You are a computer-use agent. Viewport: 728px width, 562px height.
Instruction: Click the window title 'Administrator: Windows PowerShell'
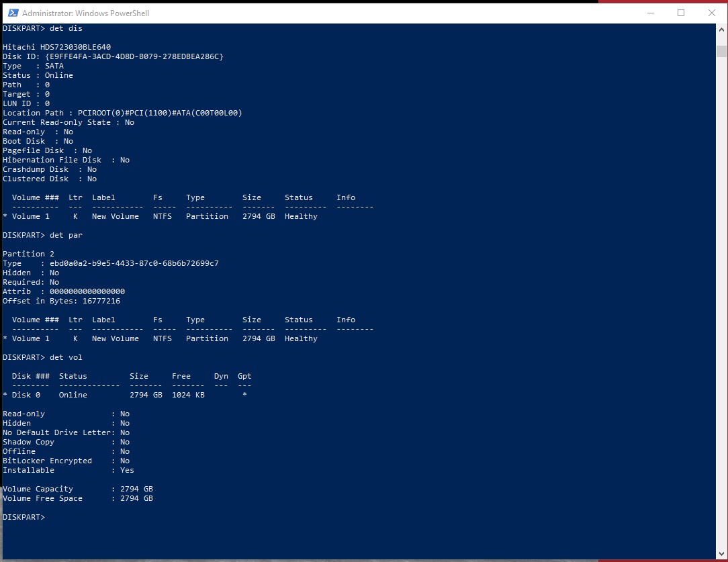coord(85,13)
